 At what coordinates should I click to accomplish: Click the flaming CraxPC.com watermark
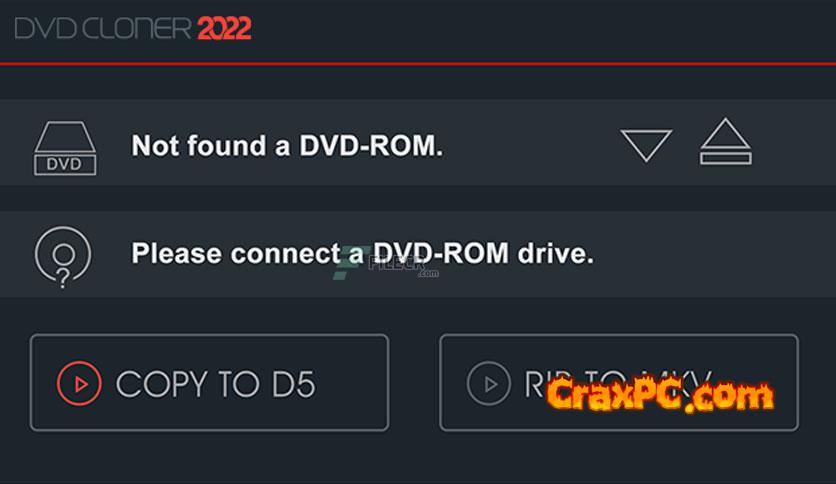660,393
